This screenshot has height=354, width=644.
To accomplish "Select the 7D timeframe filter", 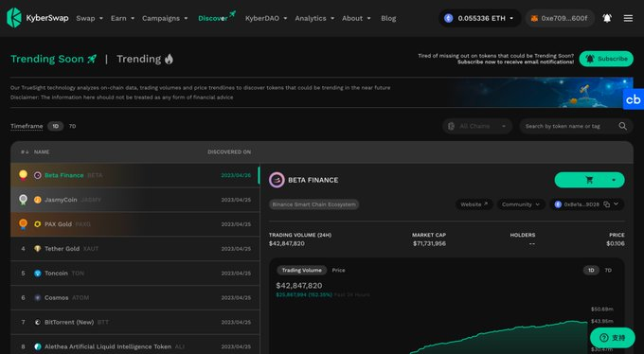I will click(72, 126).
